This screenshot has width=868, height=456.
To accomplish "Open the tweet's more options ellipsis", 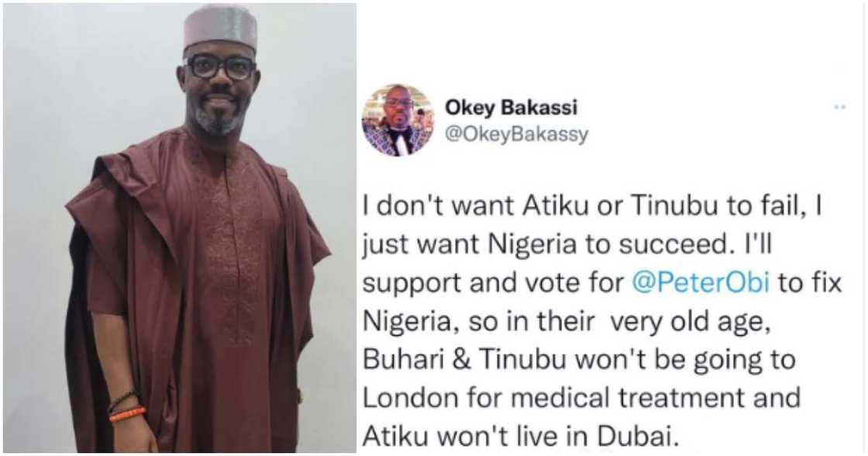I will 839,107.
